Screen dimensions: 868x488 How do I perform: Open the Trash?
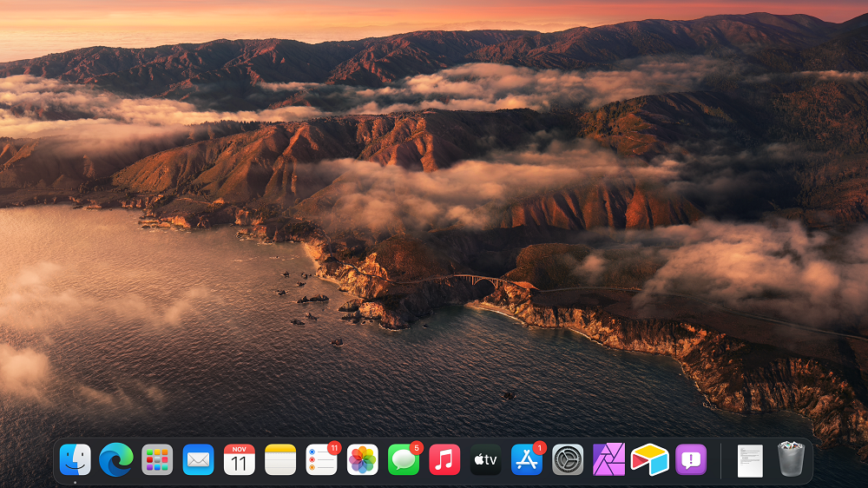791,459
